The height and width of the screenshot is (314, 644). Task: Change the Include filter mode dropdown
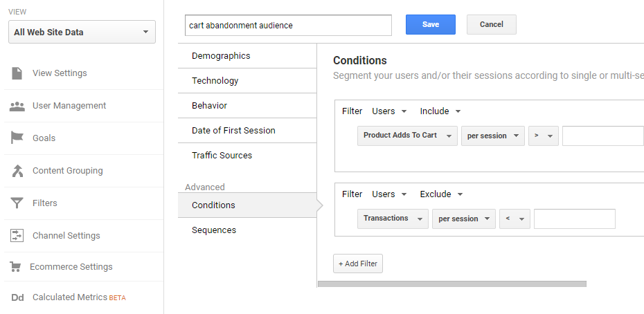[x=440, y=111]
